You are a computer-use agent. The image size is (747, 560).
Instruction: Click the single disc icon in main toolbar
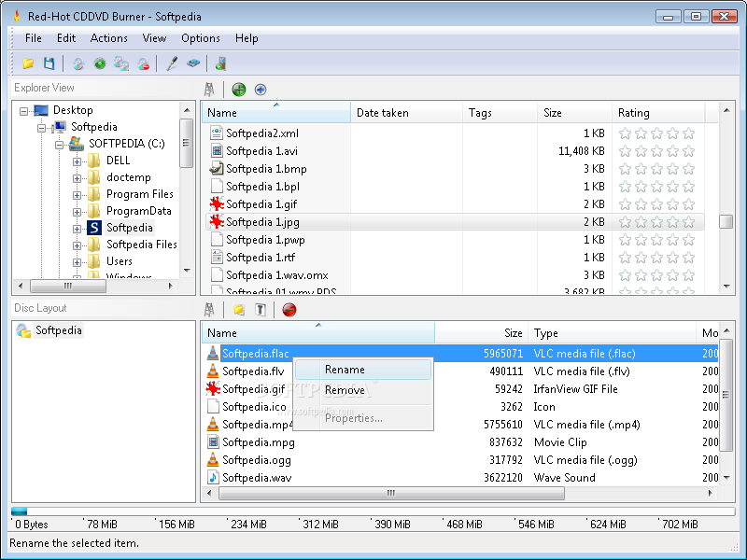(78, 63)
